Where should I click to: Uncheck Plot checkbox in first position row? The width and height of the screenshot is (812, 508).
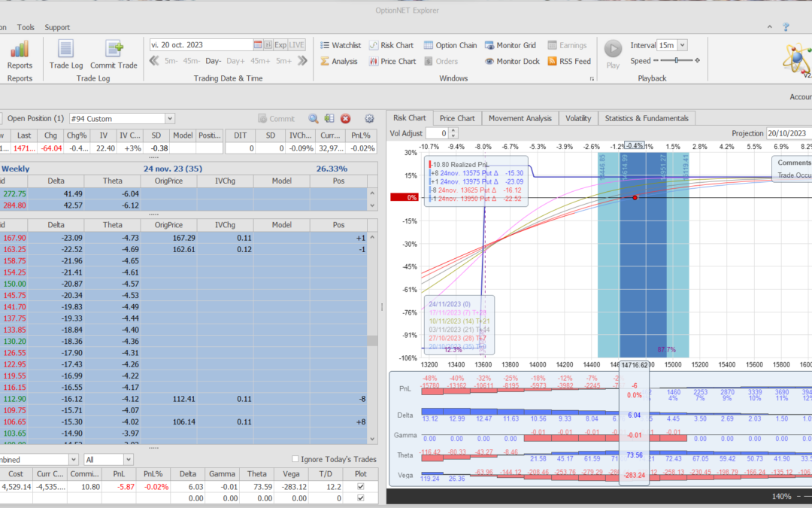point(361,487)
